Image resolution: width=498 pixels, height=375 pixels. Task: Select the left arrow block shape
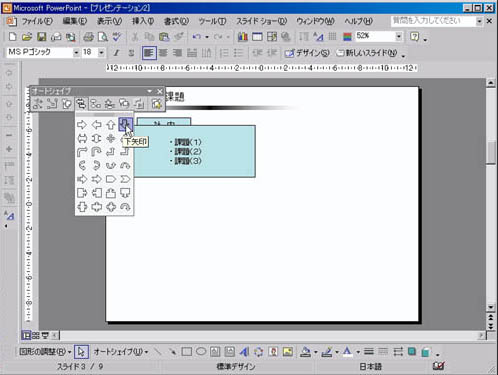pyautogui.click(x=97, y=125)
